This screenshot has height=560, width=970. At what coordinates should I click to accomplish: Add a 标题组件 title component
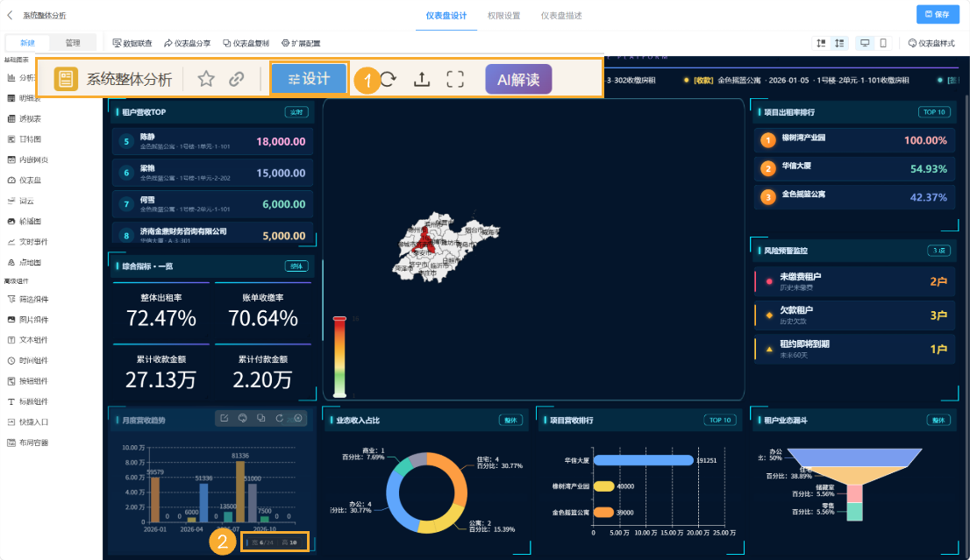[x=28, y=401]
